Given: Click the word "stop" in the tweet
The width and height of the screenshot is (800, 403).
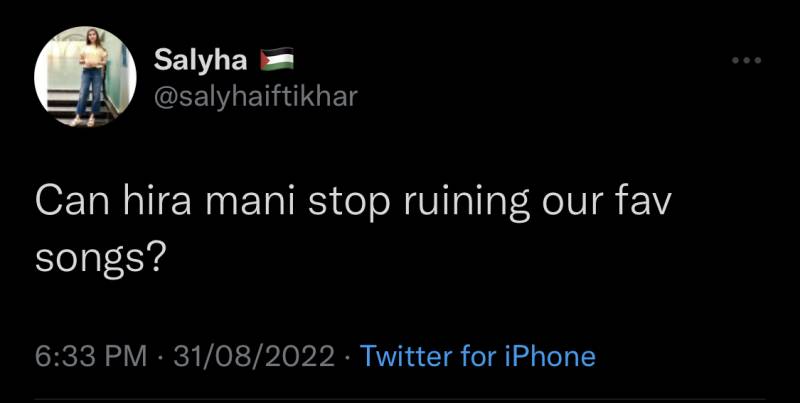Looking at the screenshot, I should pos(348,205).
